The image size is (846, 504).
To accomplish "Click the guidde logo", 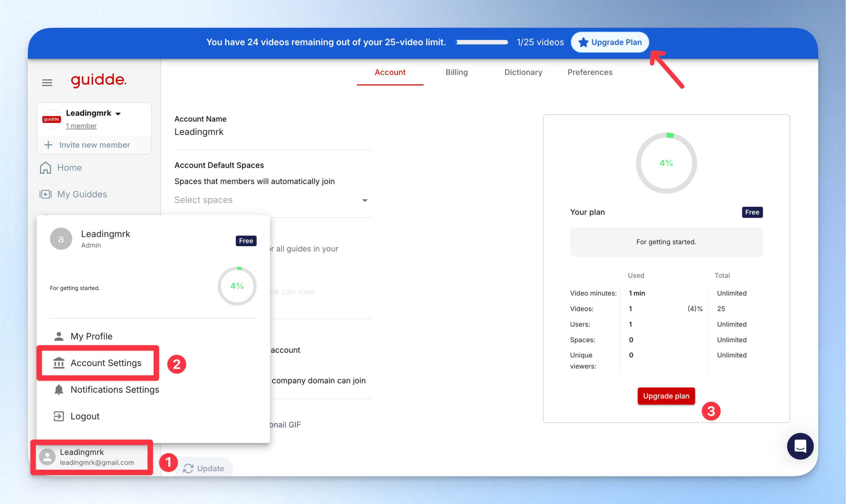I will (x=98, y=80).
